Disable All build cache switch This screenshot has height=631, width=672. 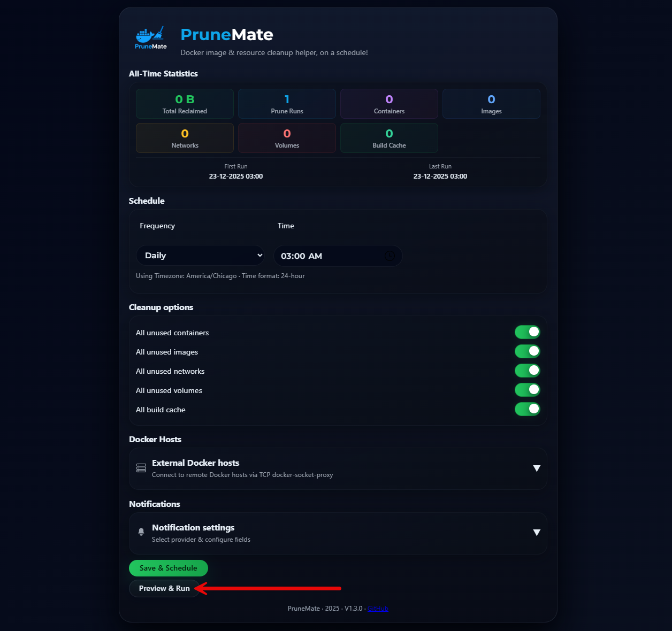528,409
